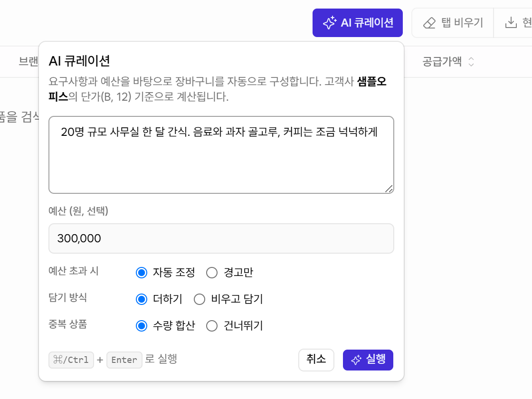The height and width of the screenshot is (399, 532).
Task: Click the 예산 (원, 선택) label
Action: (78, 211)
